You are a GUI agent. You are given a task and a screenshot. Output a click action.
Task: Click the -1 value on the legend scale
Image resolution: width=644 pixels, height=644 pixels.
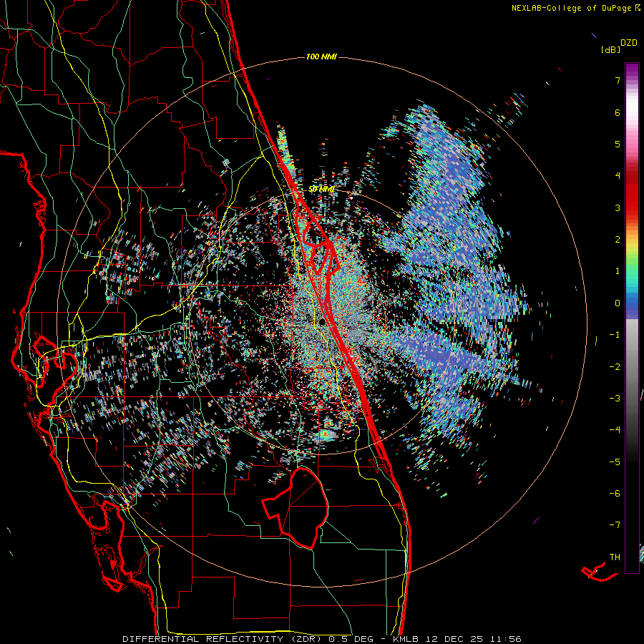point(615,335)
